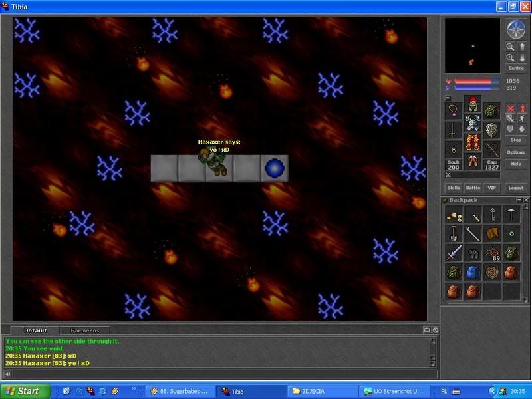This screenshot has height=399, width=532.
Task: Select the green ring in Backpack
Action: (511, 234)
